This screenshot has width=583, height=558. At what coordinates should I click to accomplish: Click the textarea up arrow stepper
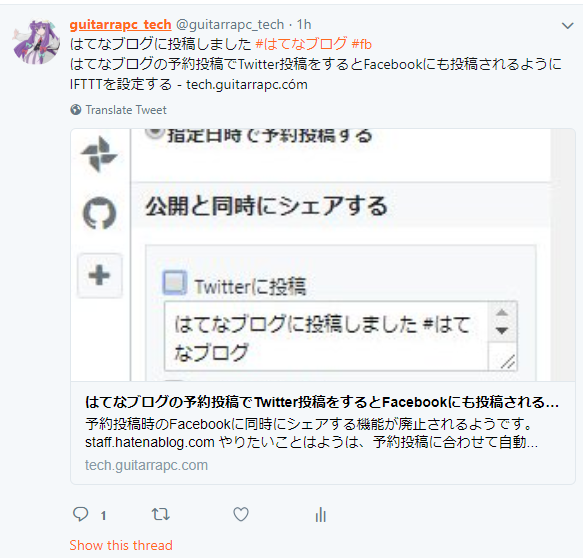(502, 312)
